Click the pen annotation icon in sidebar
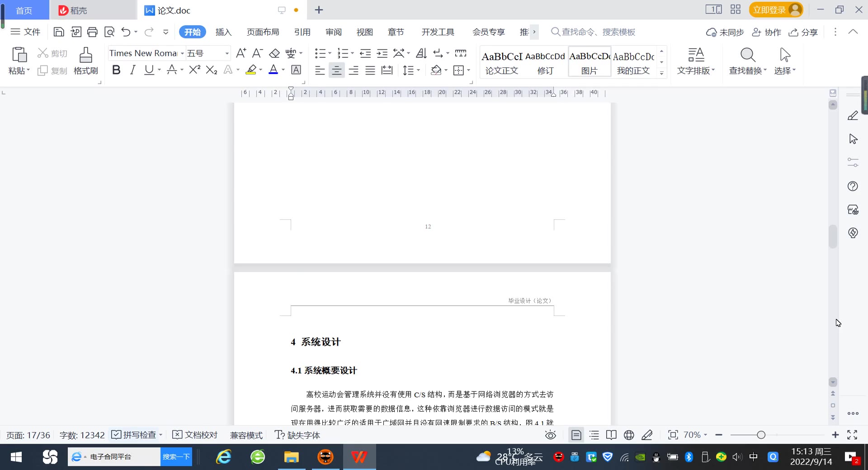 853,116
